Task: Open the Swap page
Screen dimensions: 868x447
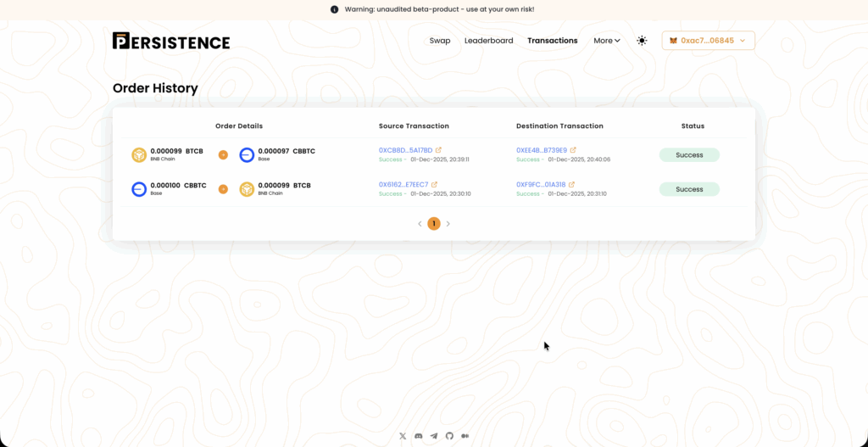Action: pyautogui.click(x=440, y=41)
